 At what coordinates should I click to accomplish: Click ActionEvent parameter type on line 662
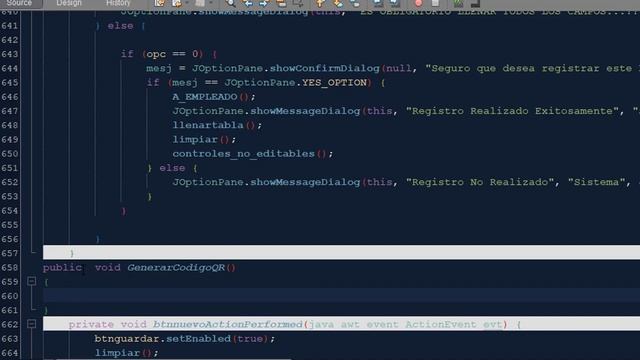(440, 324)
